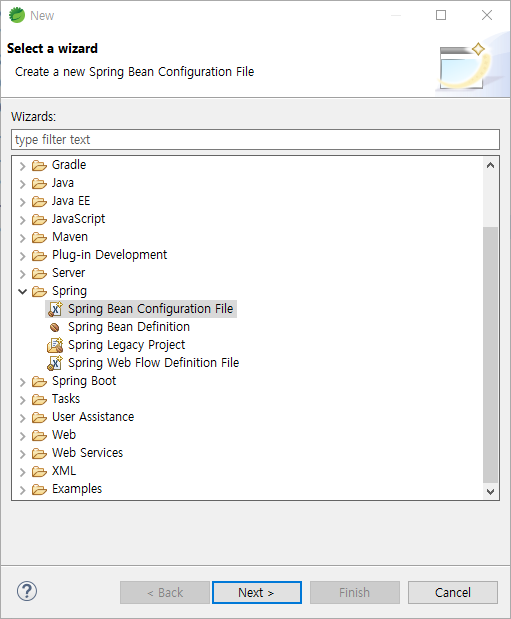
Task: Click the User Assistance folder icon
Action: (39, 417)
